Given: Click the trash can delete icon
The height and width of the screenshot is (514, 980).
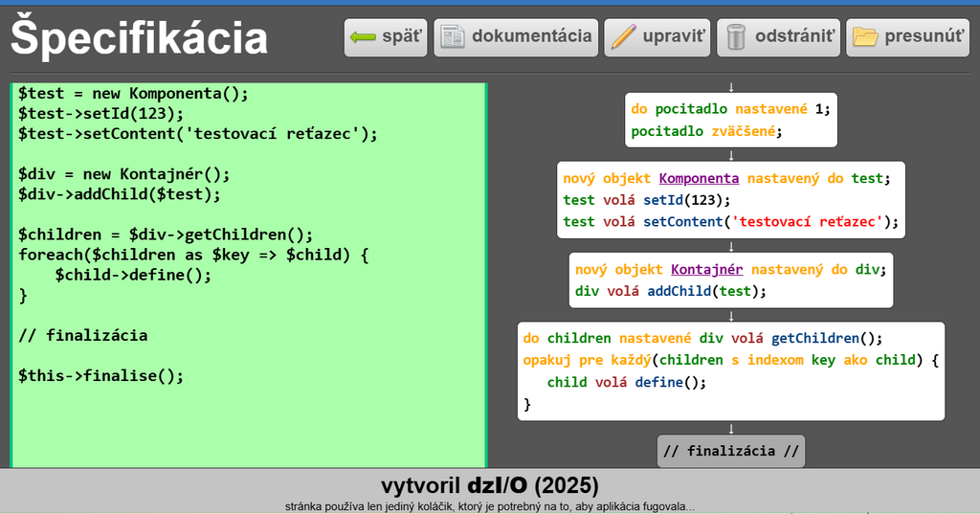Looking at the screenshot, I should click(x=736, y=37).
